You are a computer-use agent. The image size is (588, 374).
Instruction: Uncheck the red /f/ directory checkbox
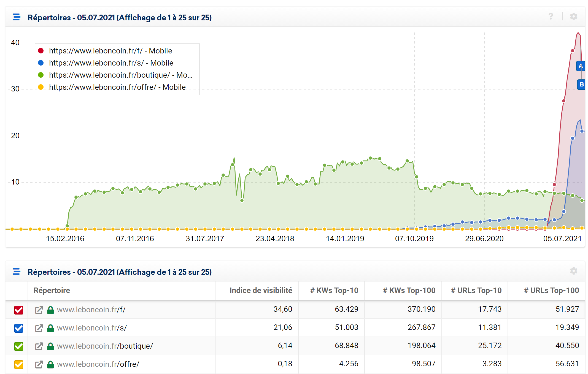point(19,310)
